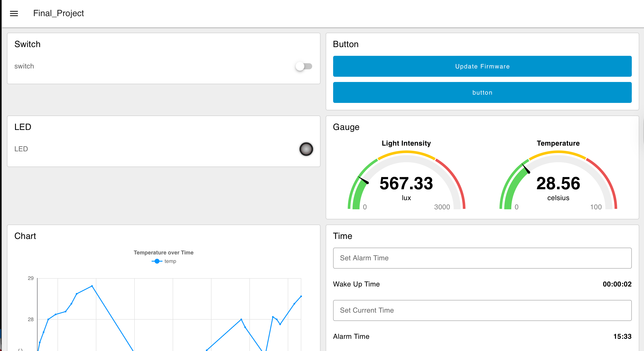Screen dimensions: 644x351
Task: Click the LED indicator light
Action: coord(306,149)
